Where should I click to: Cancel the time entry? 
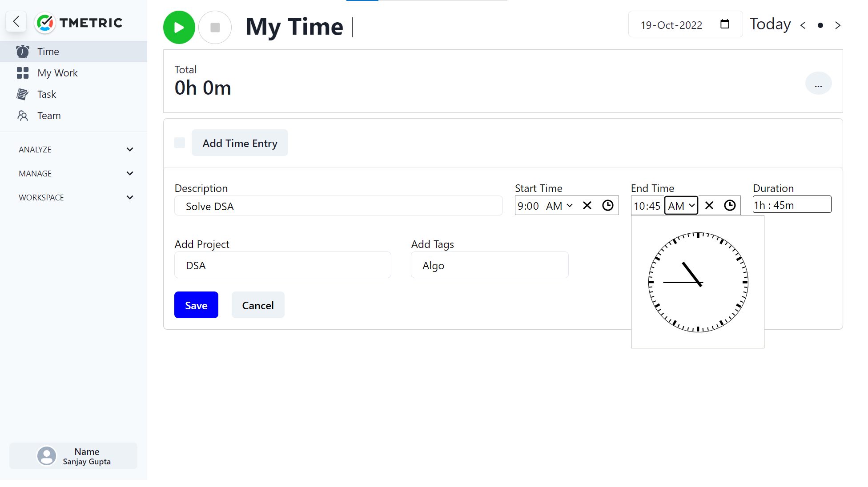(257, 305)
